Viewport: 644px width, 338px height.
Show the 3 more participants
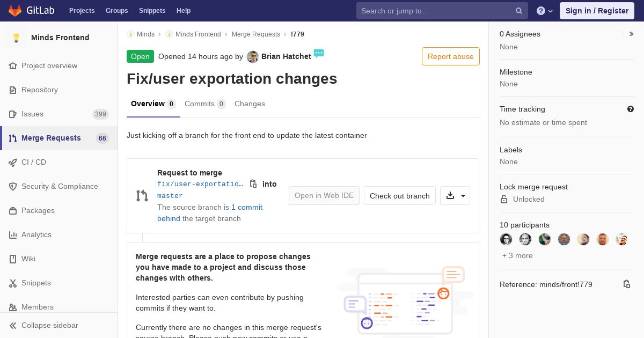pyautogui.click(x=517, y=255)
